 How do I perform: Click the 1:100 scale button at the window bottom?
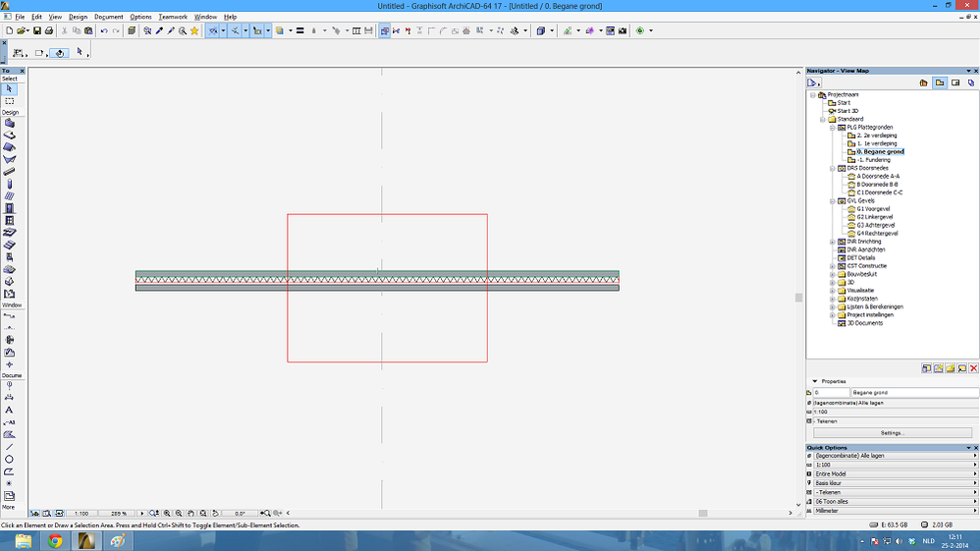coord(82,514)
